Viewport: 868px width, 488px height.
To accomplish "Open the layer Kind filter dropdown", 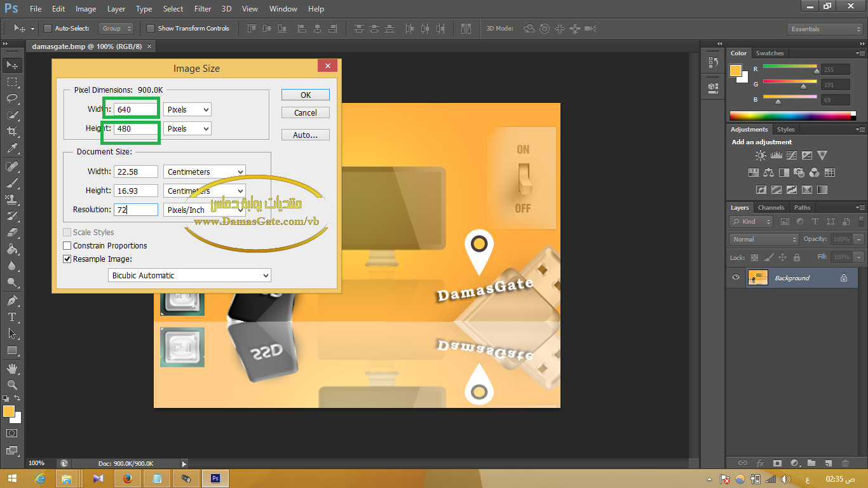I will tap(752, 222).
